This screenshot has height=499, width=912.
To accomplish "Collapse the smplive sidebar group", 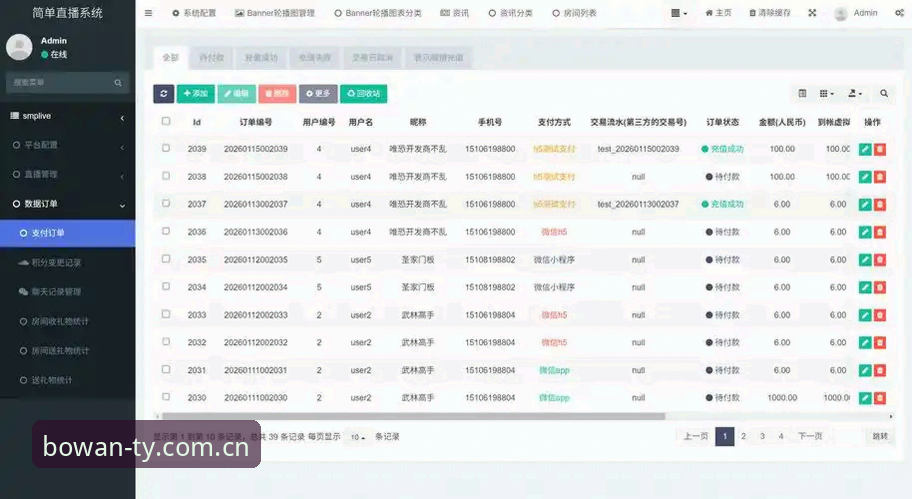I will tap(67, 116).
